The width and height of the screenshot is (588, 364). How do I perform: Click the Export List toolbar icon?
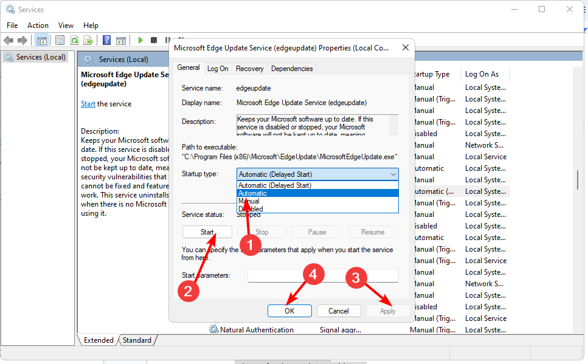(x=88, y=40)
